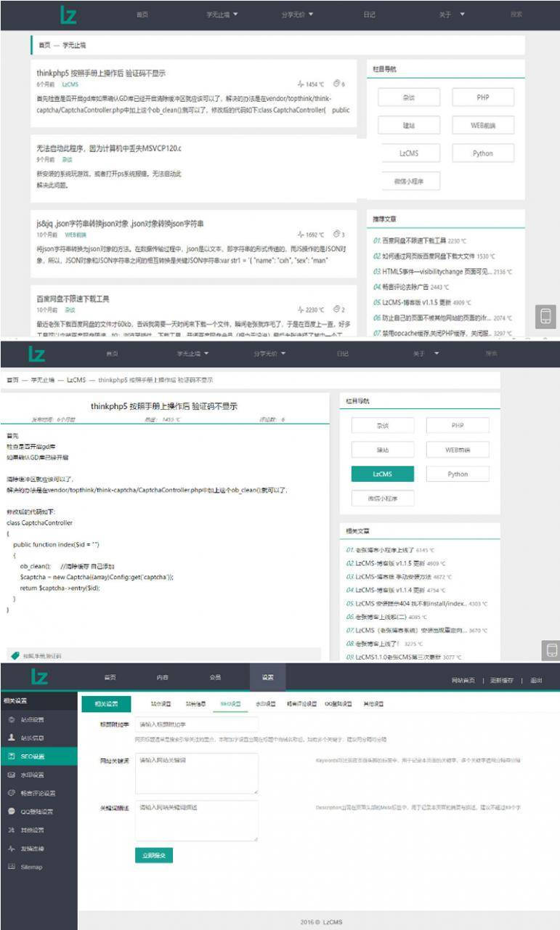Click the image icon next to 水印设置
The image size is (560, 930).
(11, 775)
